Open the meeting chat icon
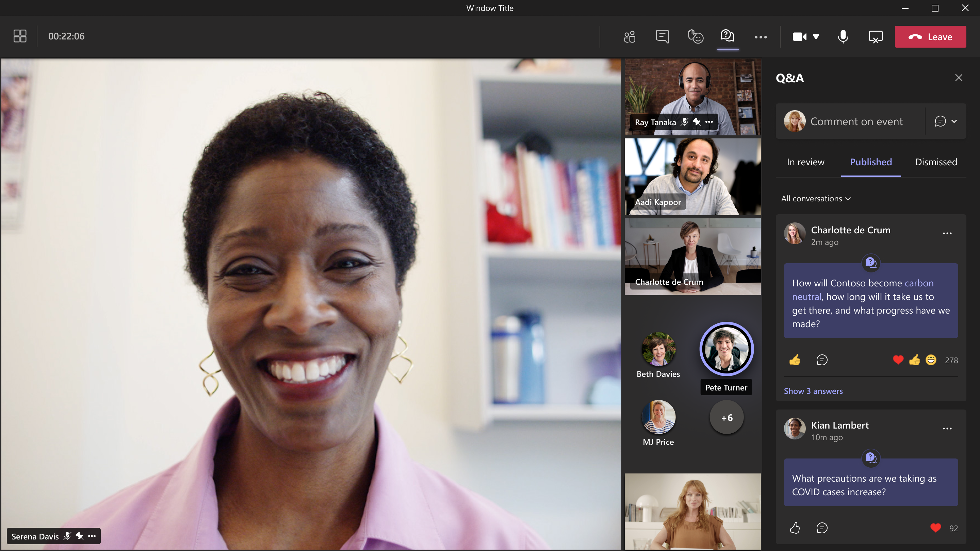This screenshot has width=980, height=551. coord(662,37)
